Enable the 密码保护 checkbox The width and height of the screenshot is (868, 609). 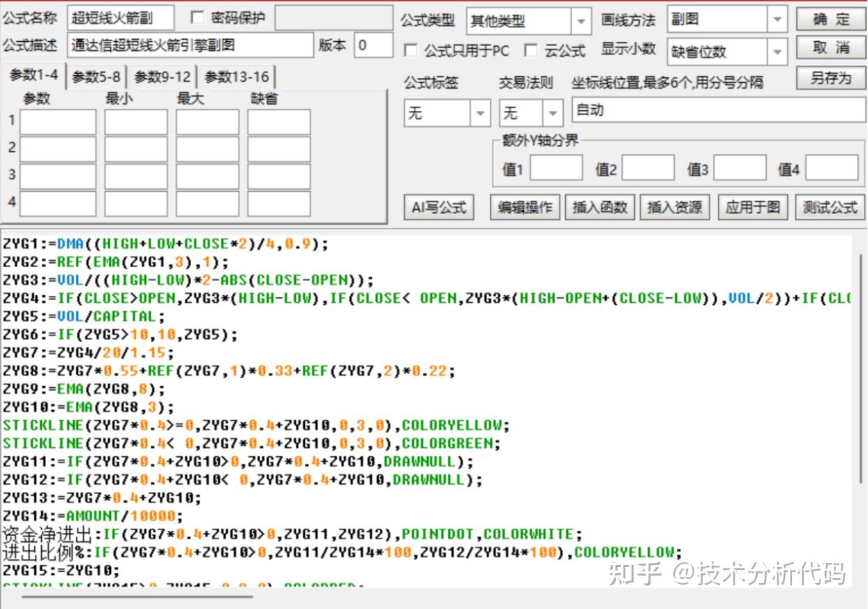click(197, 17)
